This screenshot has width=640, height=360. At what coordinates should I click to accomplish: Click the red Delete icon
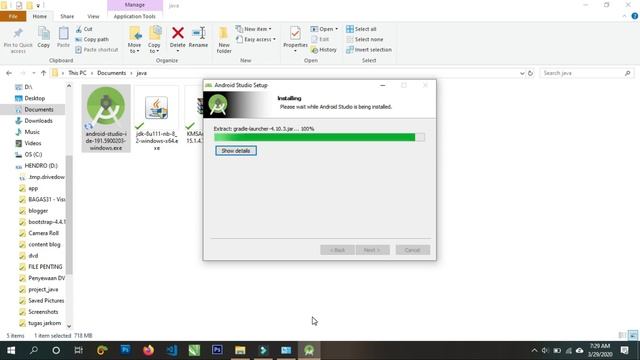tap(178, 33)
